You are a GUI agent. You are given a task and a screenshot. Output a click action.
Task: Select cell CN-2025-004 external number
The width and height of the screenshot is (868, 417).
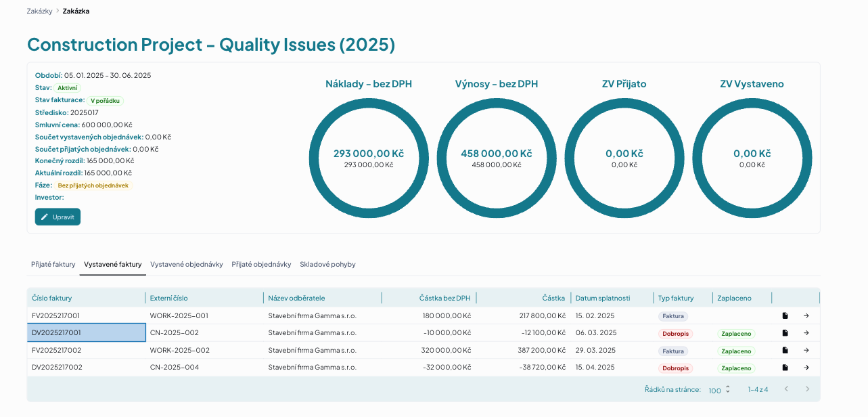pos(175,368)
